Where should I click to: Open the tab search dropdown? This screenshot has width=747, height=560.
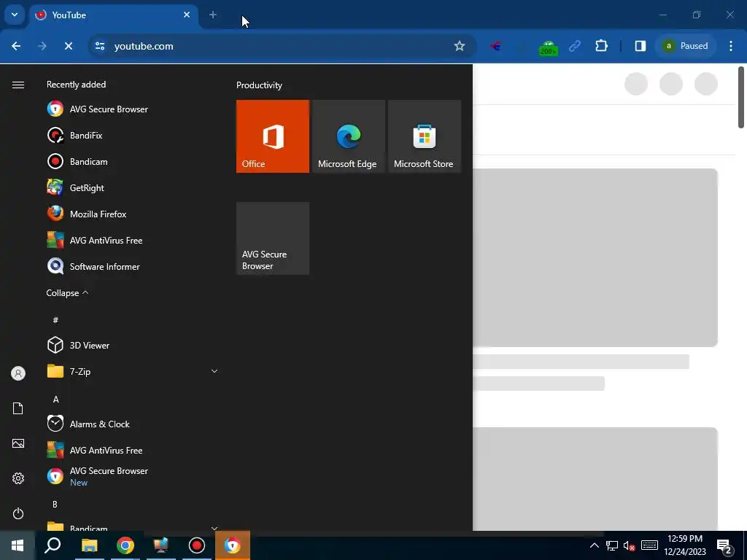(15, 15)
